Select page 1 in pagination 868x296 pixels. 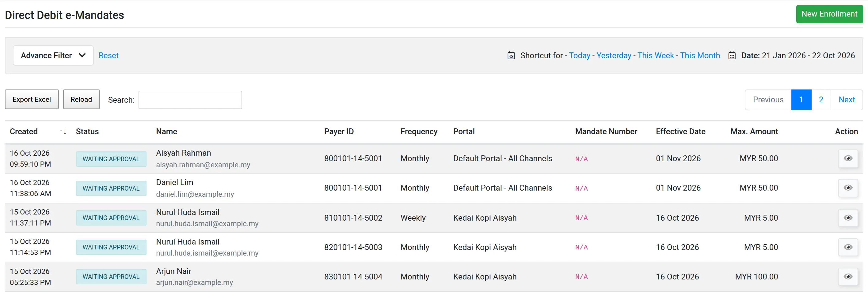tap(801, 100)
